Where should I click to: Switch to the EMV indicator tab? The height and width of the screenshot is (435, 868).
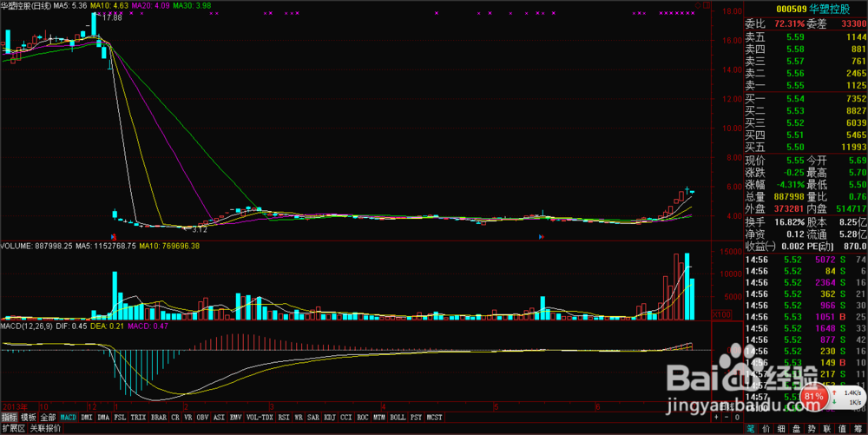(x=236, y=418)
